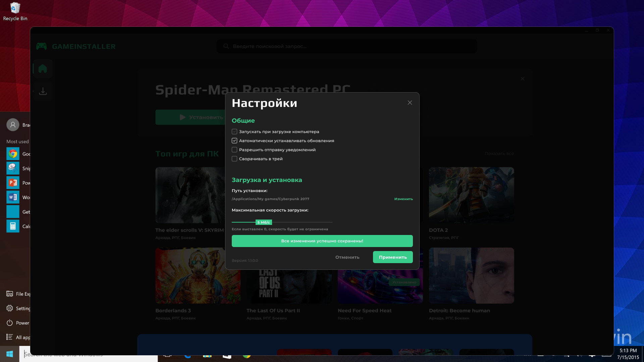Image resolution: width=644 pixels, height=362 pixels.
Task: Click the Need For Speed Heat title
Action: coord(365,311)
